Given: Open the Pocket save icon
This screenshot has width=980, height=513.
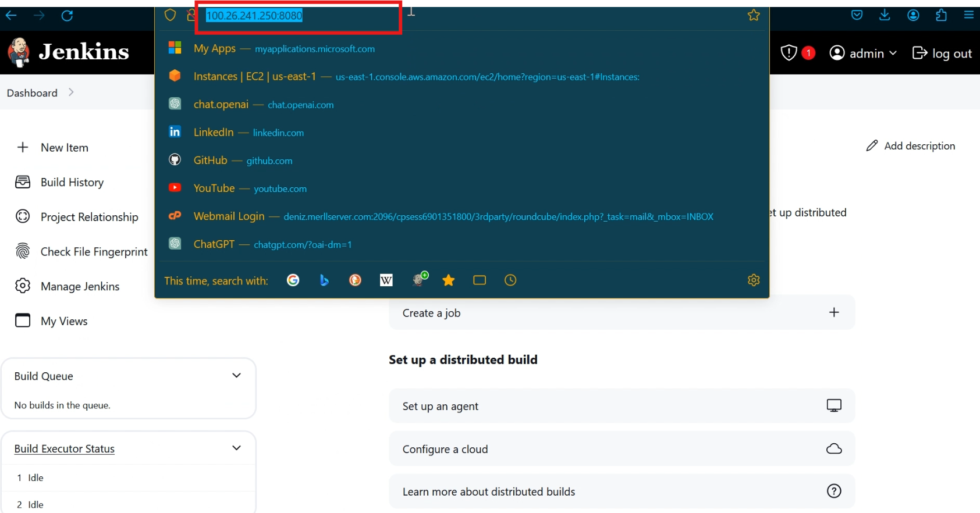Looking at the screenshot, I should click(857, 15).
